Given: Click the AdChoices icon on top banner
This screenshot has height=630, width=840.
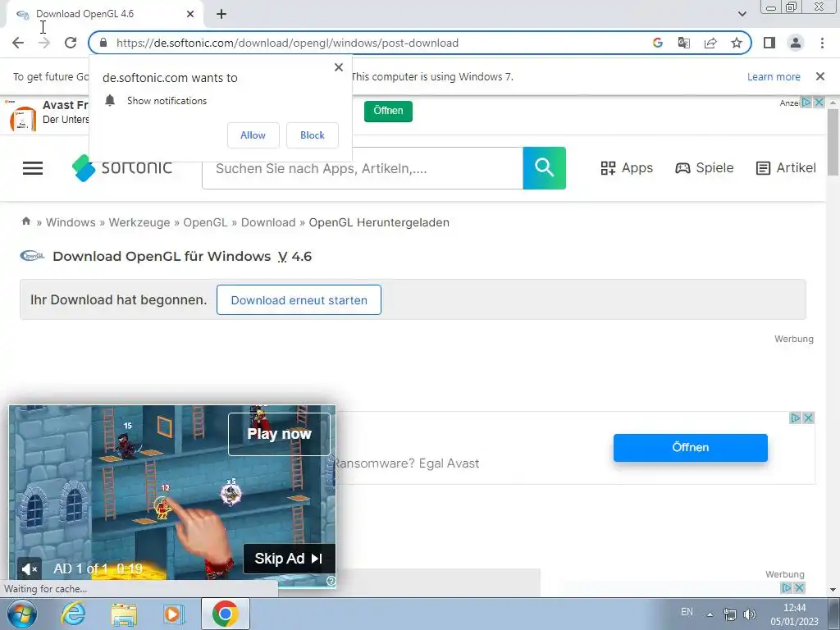Looking at the screenshot, I should coord(807,102).
